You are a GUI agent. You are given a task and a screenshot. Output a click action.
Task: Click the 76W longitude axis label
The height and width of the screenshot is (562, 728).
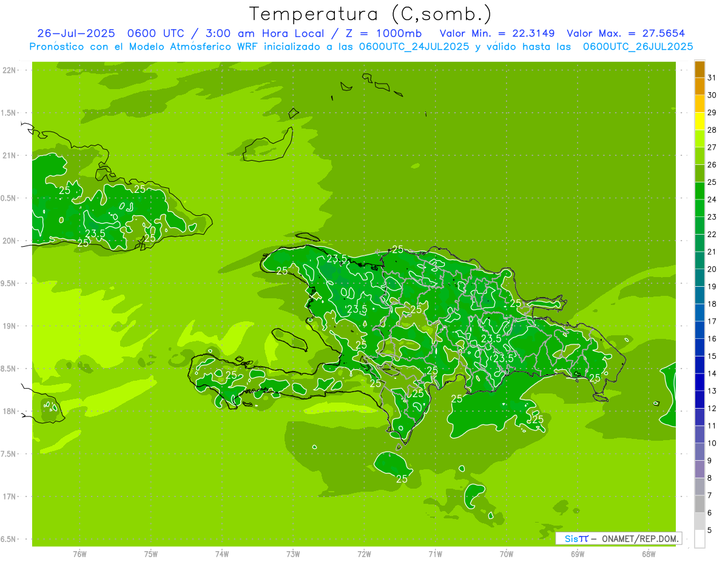click(79, 554)
